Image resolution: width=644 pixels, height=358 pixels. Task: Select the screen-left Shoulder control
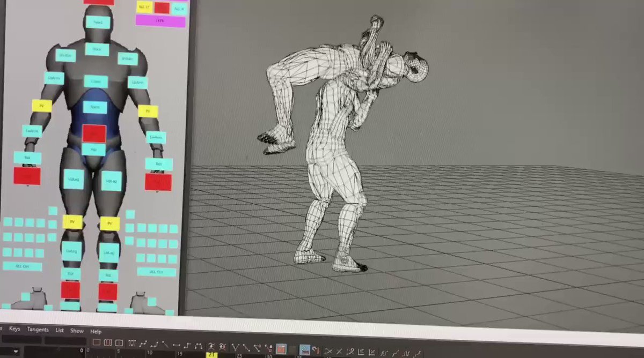[x=65, y=55]
